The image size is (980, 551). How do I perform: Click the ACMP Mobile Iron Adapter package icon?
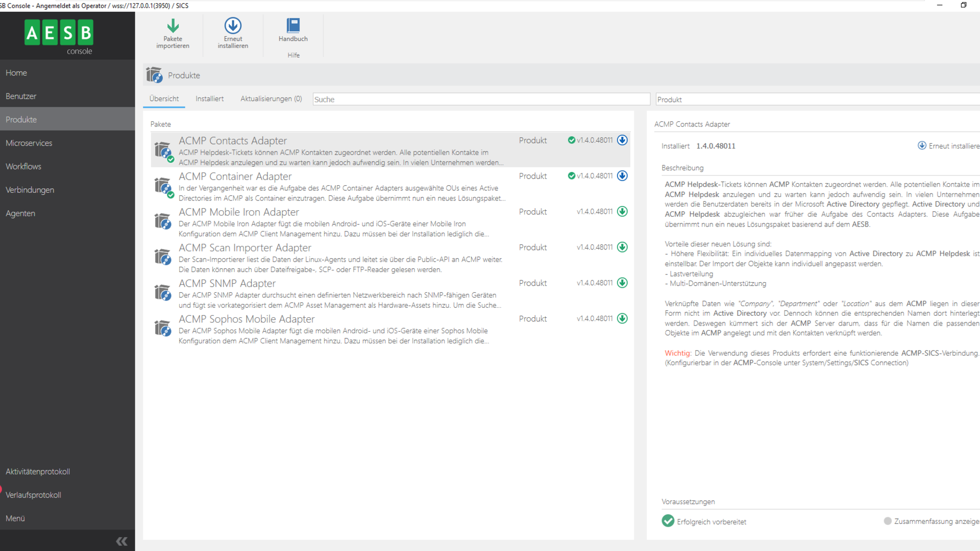coord(163,221)
